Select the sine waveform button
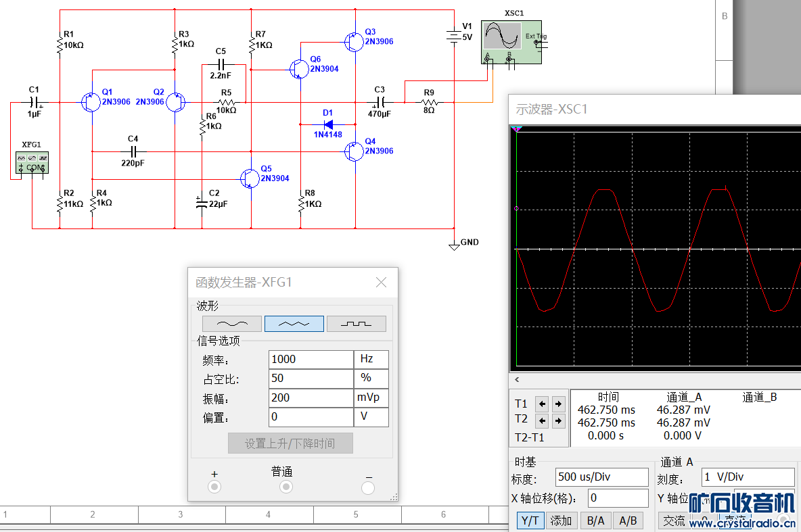 [231, 324]
